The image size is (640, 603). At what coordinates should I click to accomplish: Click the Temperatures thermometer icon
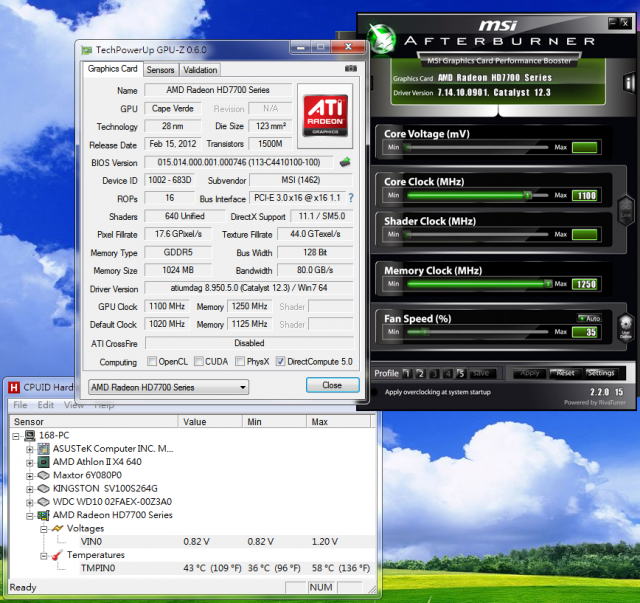[57, 555]
